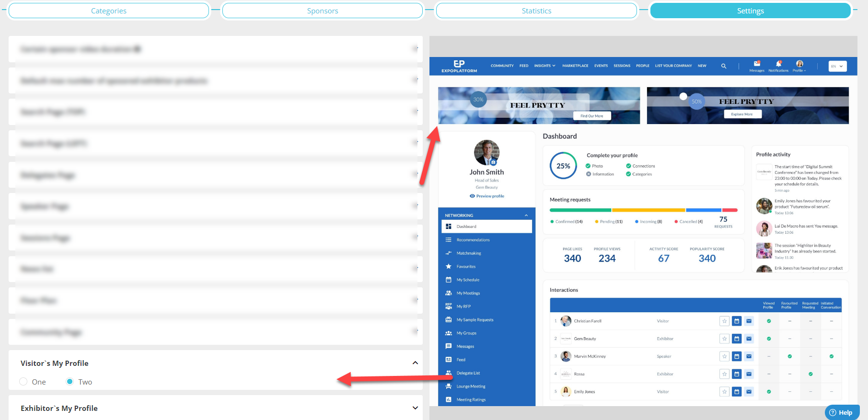Select the Settings tab

751,11
